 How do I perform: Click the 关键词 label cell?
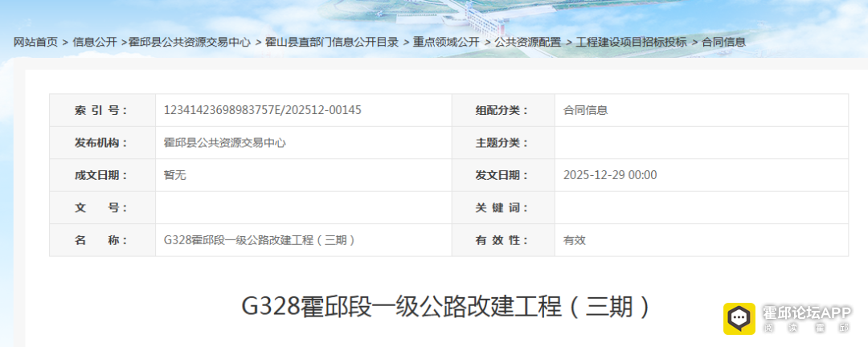(503, 208)
